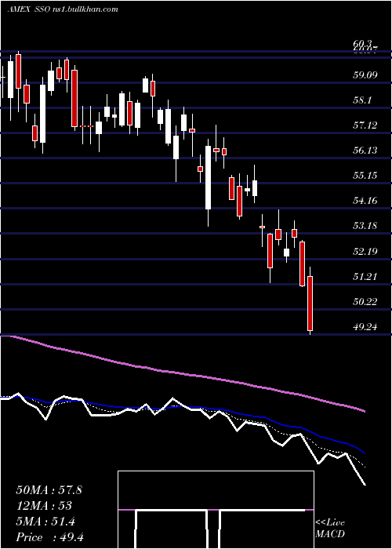
Task: Click the 52.19 price axis label
Action: (x=365, y=252)
